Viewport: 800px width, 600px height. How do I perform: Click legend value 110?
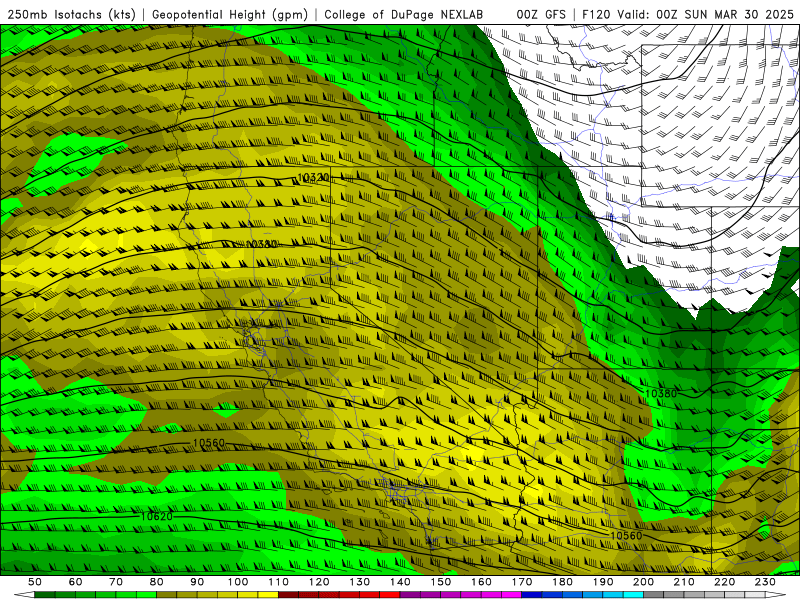pos(278,582)
